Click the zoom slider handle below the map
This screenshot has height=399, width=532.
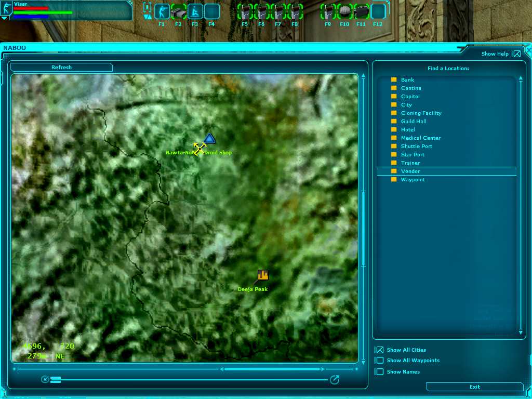(56, 380)
